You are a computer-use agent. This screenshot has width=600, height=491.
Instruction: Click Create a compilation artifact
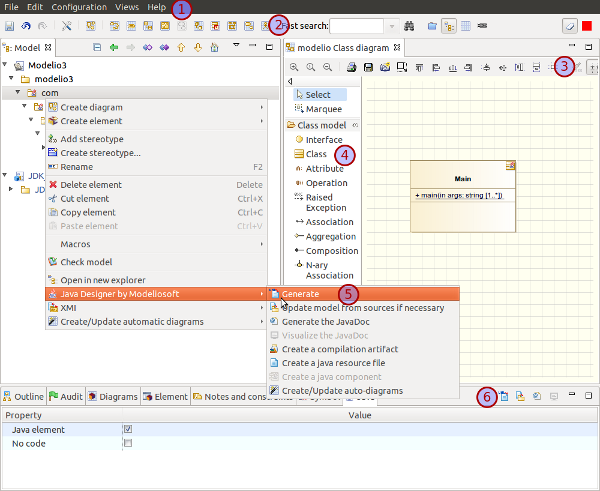tap(363, 349)
